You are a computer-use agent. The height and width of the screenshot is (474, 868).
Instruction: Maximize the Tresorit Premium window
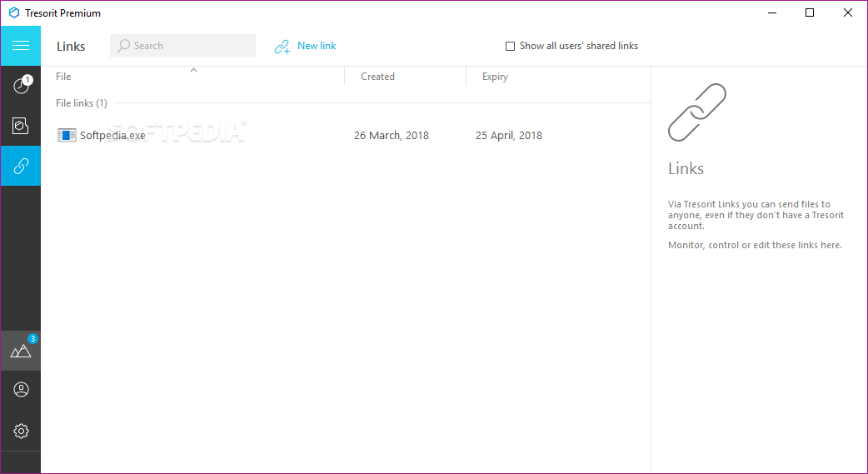[810, 12]
